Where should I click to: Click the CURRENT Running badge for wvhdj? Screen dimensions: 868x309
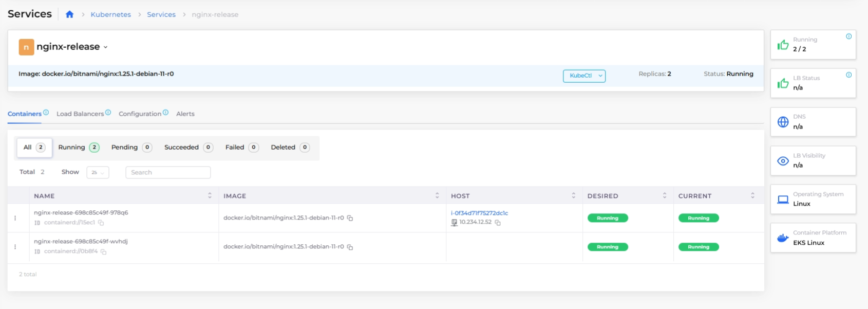(x=699, y=247)
